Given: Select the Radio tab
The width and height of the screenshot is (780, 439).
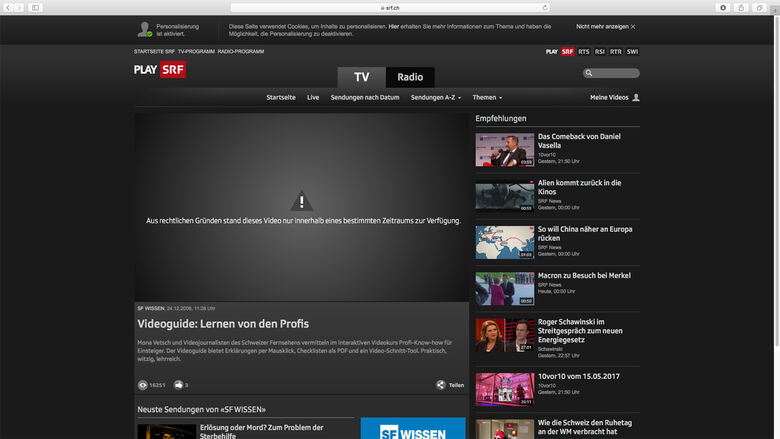Looking at the screenshot, I should (410, 77).
